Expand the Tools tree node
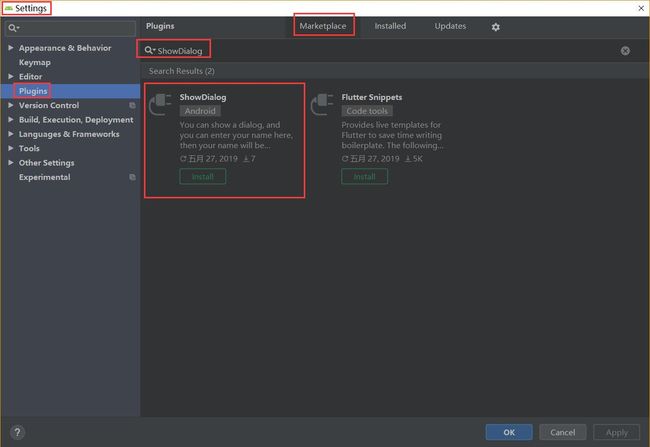The image size is (650, 447). coord(11,148)
